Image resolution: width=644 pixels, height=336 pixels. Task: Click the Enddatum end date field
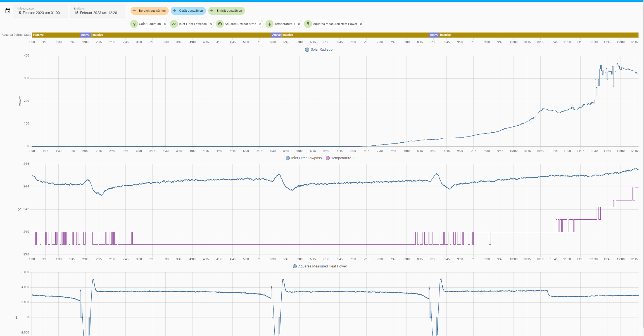[x=98, y=11]
